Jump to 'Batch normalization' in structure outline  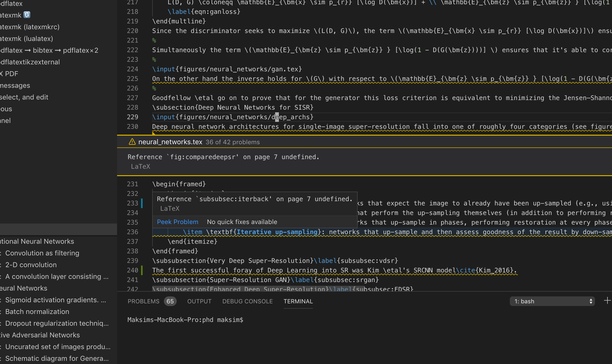(x=37, y=312)
